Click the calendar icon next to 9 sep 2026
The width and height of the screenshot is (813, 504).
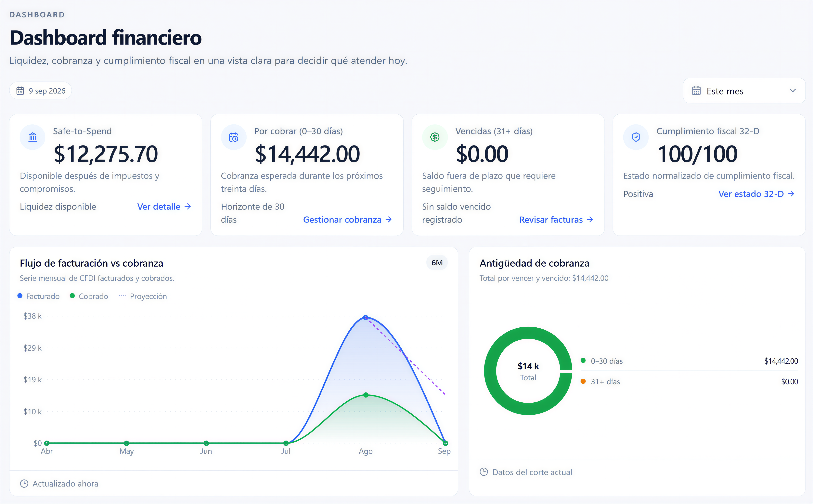pyautogui.click(x=20, y=91)
